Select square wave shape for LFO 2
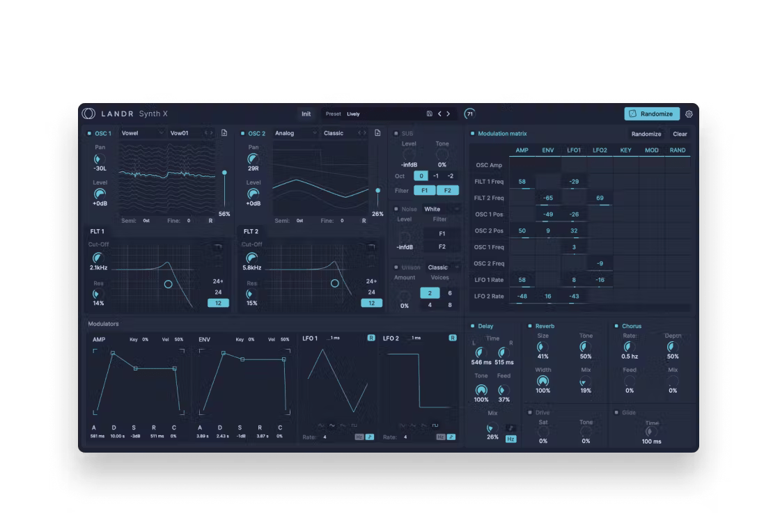Image resolution: width=780 pixels, height=532 pixels. coord(435,425)
